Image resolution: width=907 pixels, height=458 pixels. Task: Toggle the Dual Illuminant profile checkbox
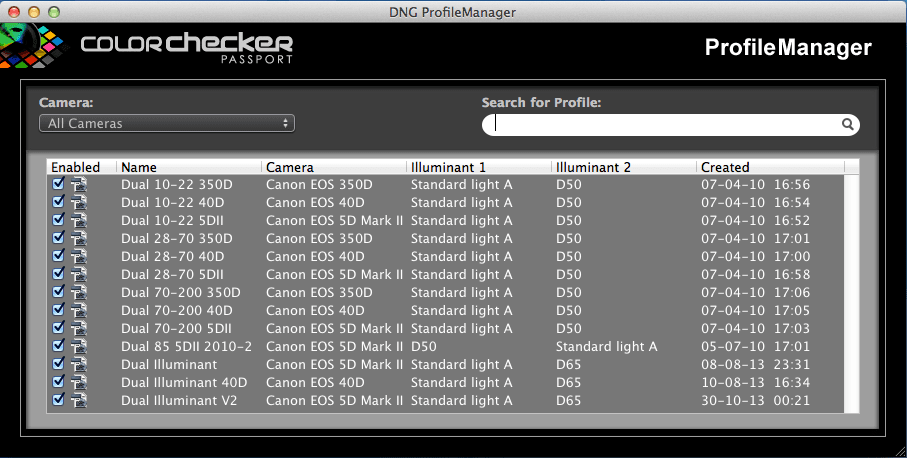[x=58, y=364]
